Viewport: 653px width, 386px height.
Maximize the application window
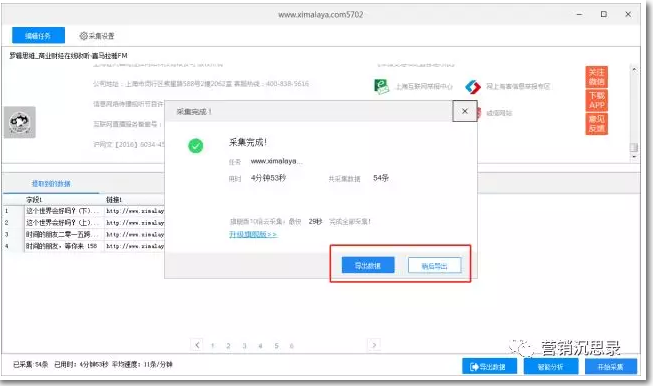[x=603, y=14]
